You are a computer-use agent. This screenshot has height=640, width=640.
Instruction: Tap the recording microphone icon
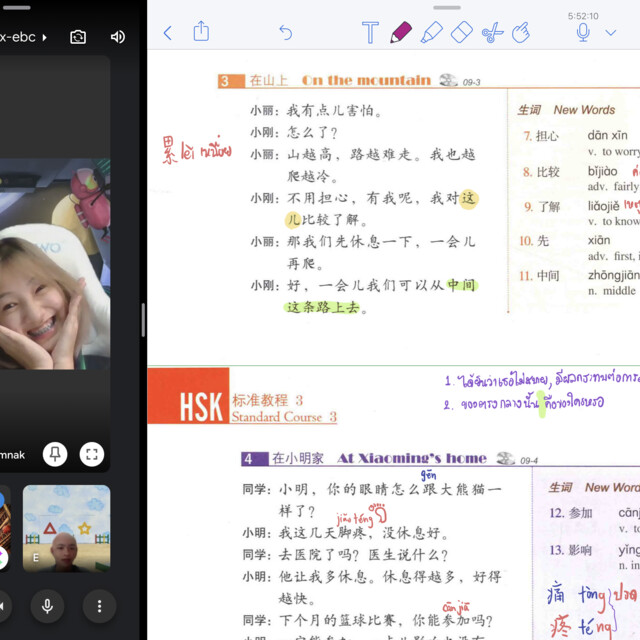pos(583,32)
